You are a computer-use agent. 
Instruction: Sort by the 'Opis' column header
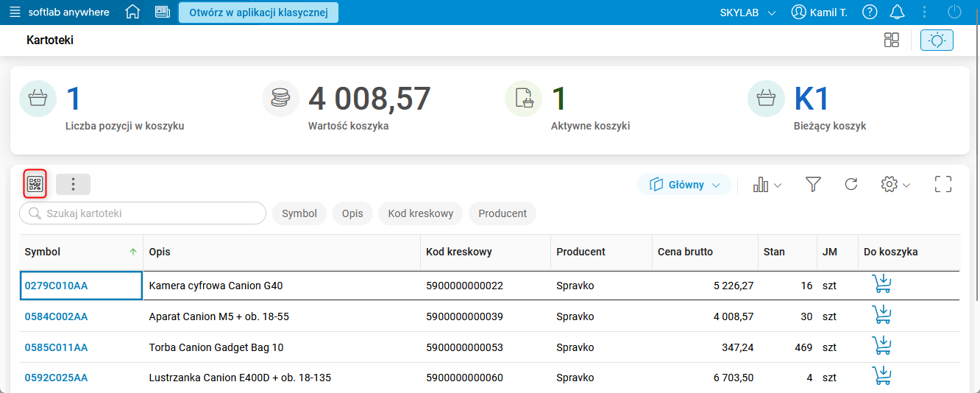pyautogui.click(x=282, y=252)
